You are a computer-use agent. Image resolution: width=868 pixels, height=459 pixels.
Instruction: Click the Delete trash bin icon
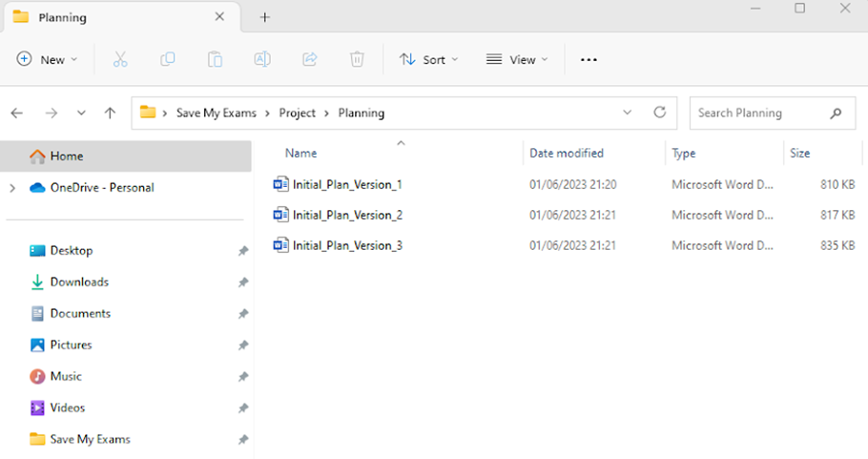pyautogui.click(x=357, y=59)
